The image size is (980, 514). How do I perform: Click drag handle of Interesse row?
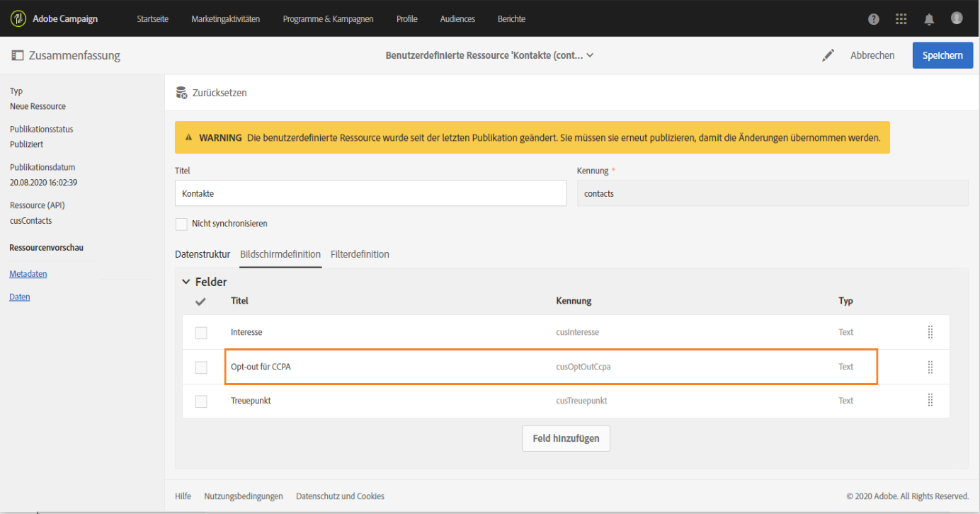(x=930, y=332)
